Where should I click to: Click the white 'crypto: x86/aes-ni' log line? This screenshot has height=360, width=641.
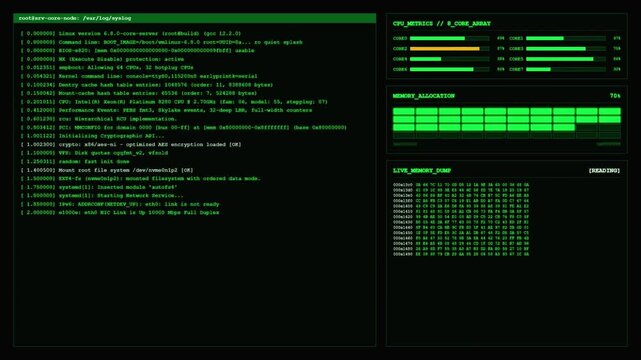point(131,145)
